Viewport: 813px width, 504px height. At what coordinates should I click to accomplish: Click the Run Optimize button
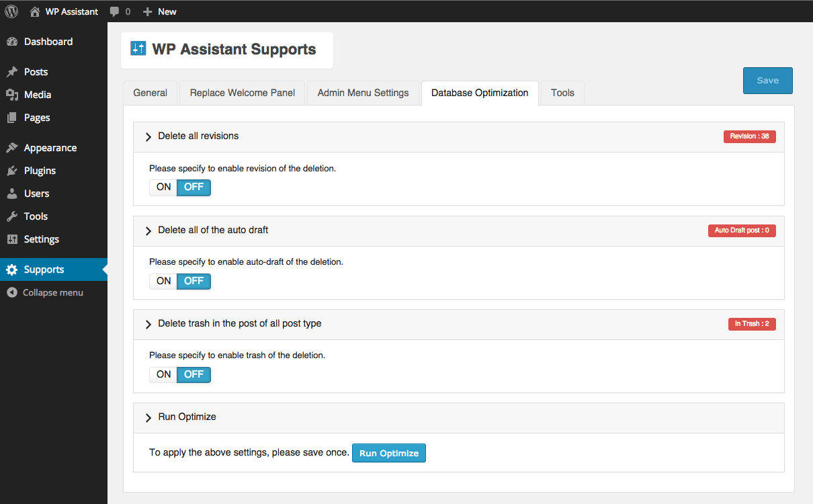point(389,454)
